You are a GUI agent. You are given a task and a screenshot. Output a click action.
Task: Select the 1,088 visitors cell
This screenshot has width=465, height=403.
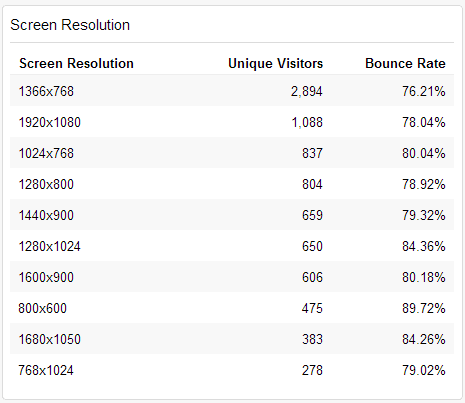(x=307, y=122)
